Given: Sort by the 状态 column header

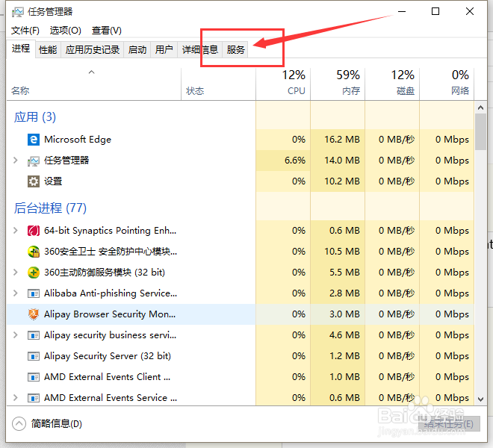Looking at the screenshot, I should (219, 84).
